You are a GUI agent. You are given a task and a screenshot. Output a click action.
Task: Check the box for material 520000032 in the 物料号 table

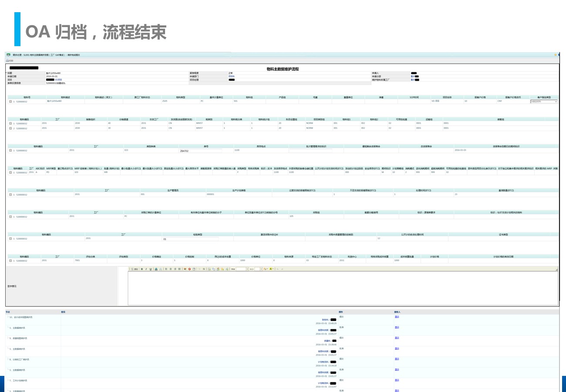coord(10,101)
